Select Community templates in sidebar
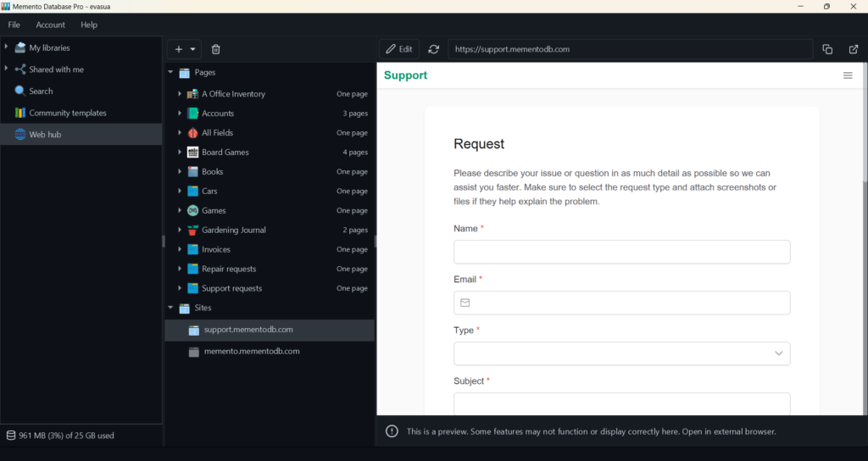The image size is (868, 461). click(81, 113)
